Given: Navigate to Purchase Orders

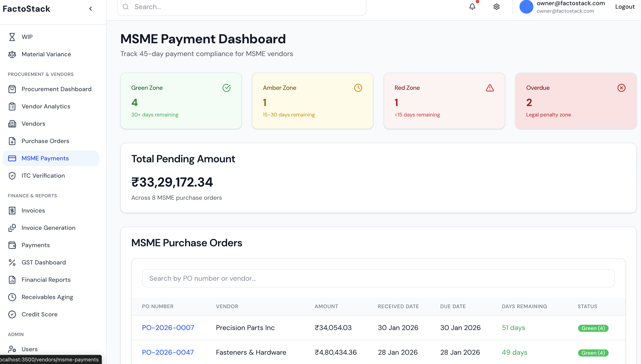Looking at the screenshot, I should pos(51,141).
